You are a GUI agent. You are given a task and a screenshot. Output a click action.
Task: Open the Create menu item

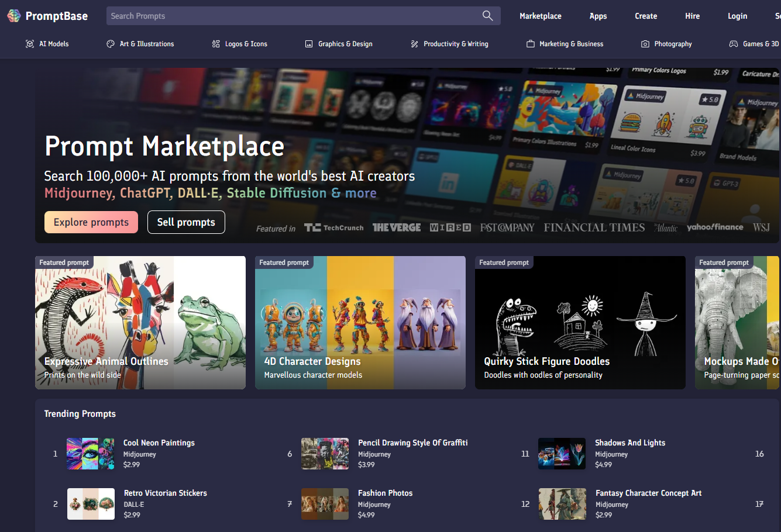(646, 16)
